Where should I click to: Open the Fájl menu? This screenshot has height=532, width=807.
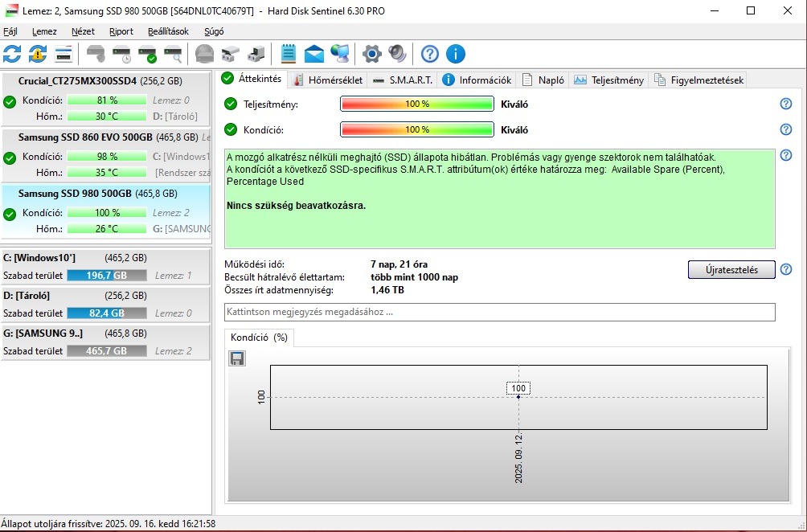[10, 31]
